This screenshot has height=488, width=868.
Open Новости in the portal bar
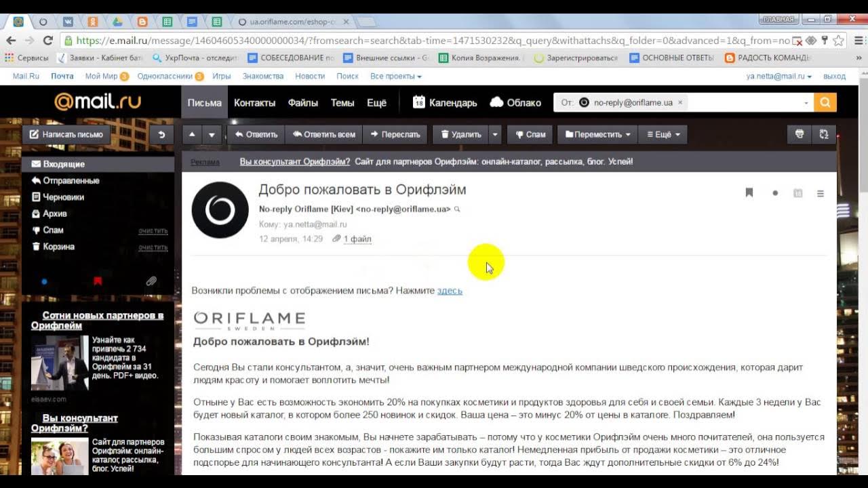(x=310, y=76)
